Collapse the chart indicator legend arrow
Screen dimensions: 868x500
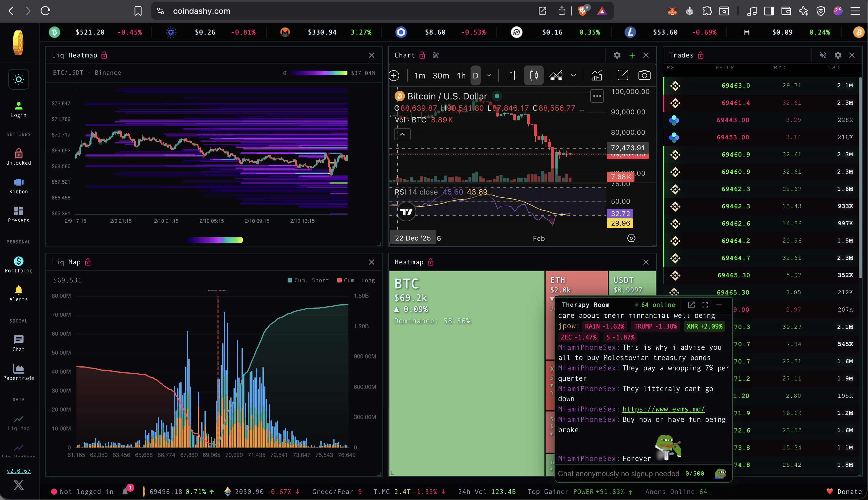(402, 134)
